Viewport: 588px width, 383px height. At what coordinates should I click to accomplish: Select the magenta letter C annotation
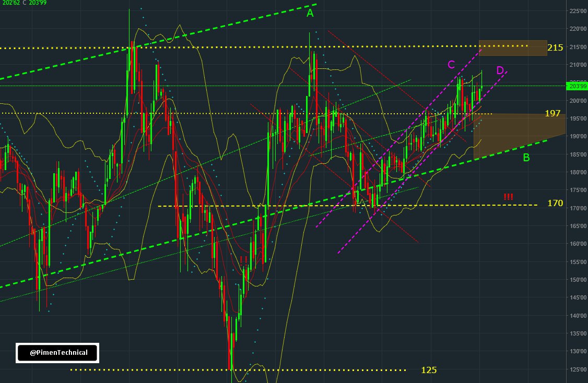click(x=451, y=65)
